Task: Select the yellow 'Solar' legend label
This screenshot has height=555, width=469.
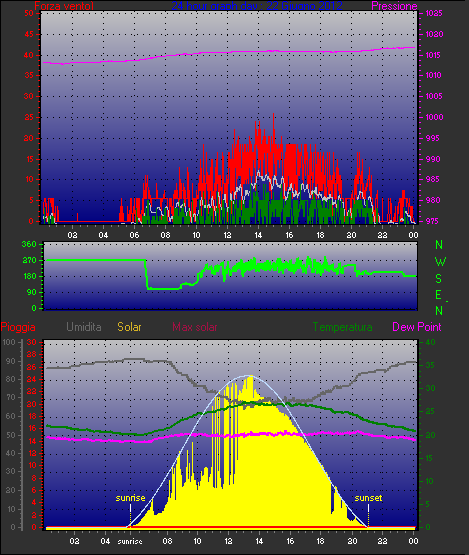Action: 129,327
